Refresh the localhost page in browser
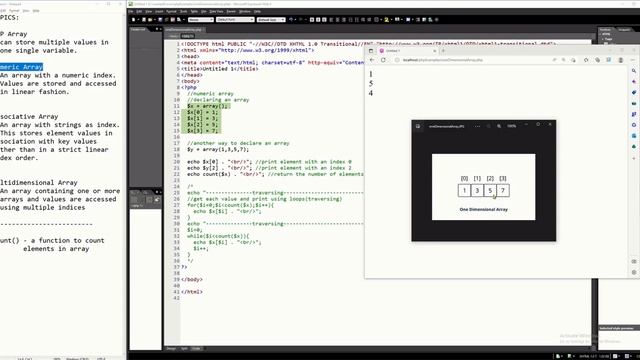 (x=383, y=60)
